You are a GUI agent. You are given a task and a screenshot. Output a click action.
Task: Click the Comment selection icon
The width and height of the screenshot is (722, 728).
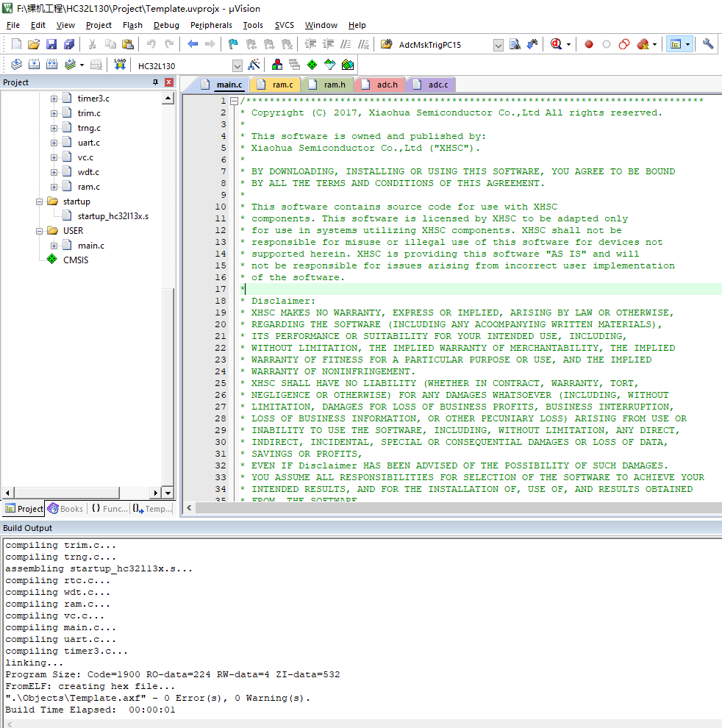pyautogui.click(x=346, y=45)
